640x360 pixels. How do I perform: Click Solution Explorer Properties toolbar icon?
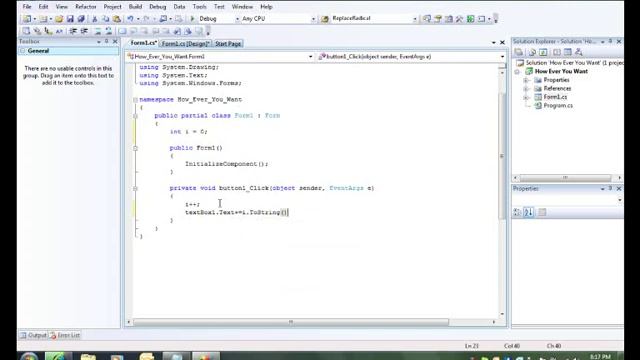coord(519,52)
